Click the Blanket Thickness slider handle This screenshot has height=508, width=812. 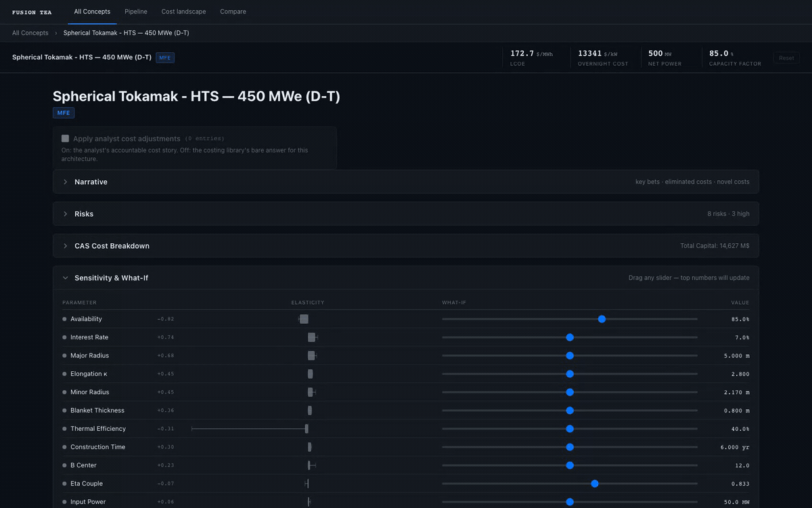point(570,410)
